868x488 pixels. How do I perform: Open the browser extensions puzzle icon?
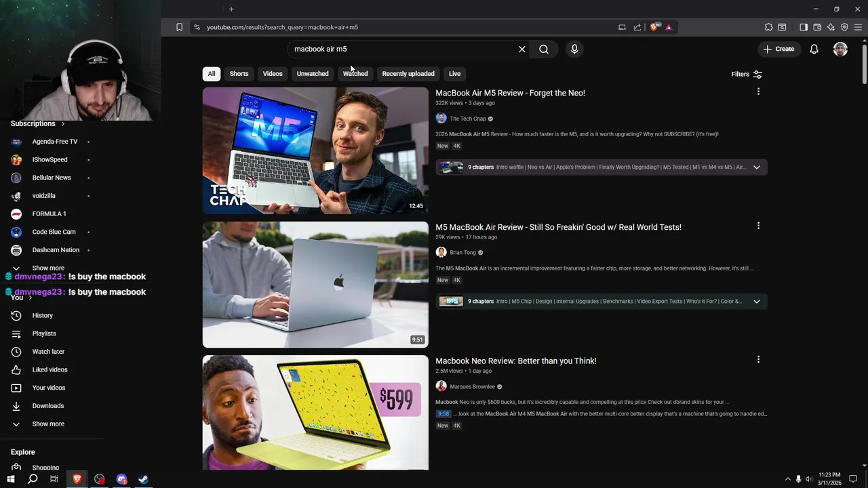point(768,27)
